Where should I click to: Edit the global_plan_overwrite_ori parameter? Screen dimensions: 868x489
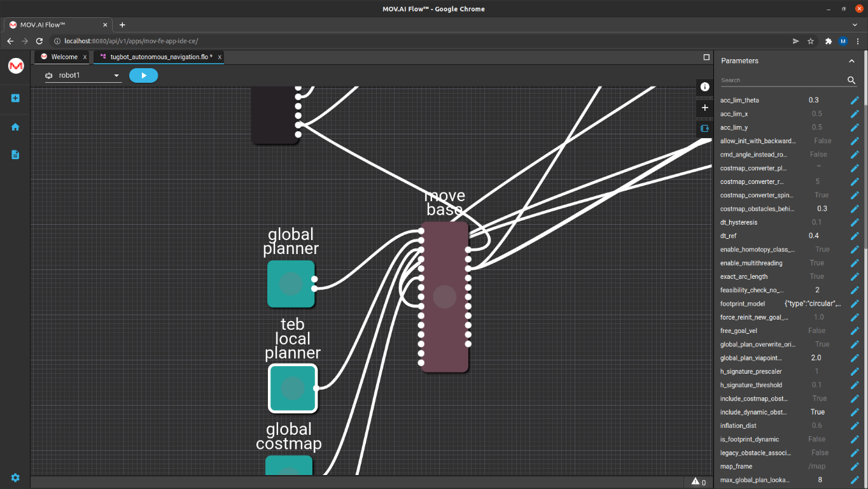[x=855, y=344]
